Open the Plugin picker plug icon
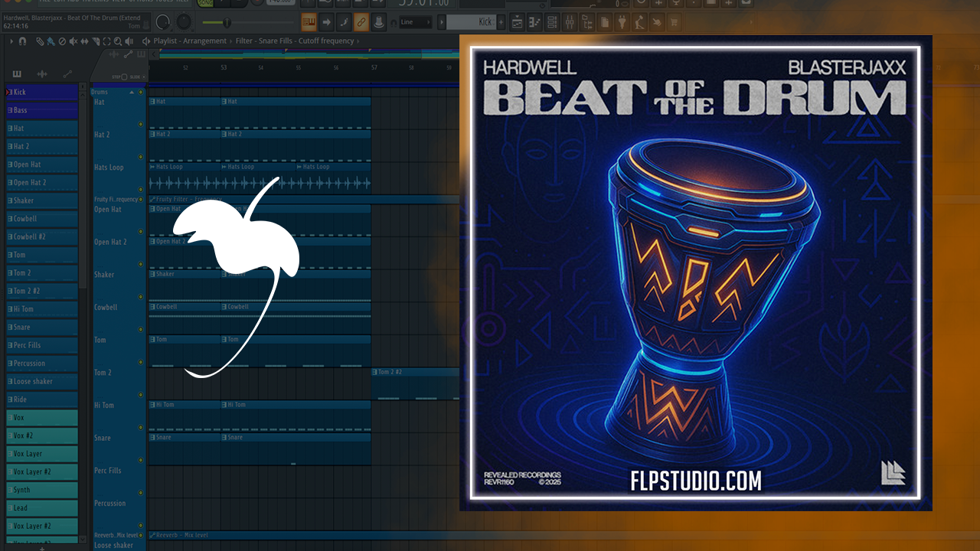 coord(622,22)
